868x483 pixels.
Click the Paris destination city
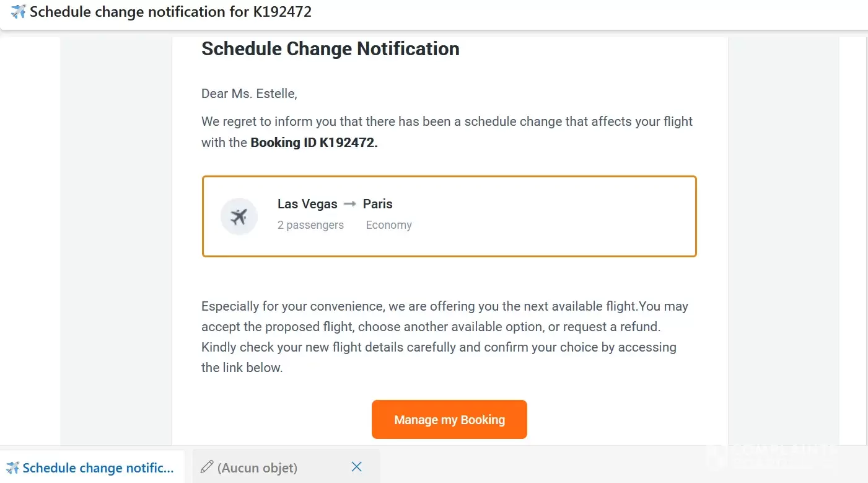coord(378,204)
